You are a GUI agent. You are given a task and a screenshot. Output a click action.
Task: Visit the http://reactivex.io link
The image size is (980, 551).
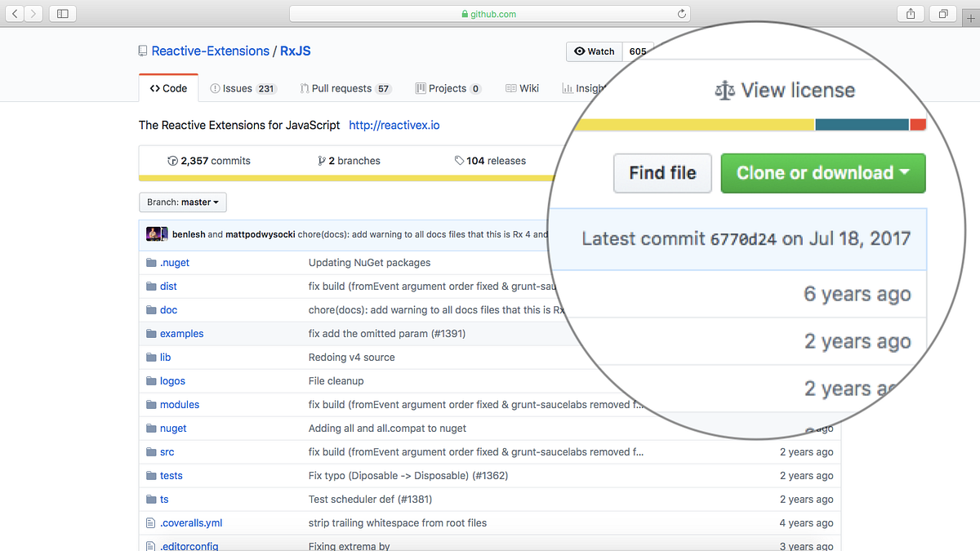[394, 125]
